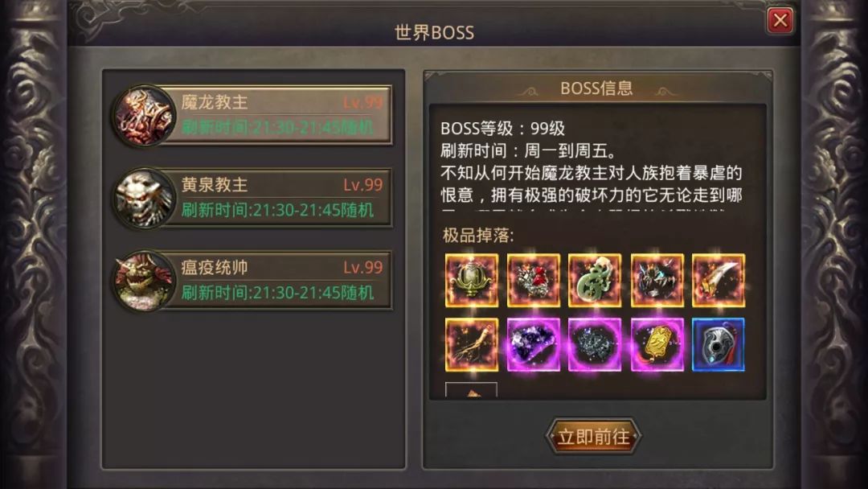Tap the dark stone ore drop icon
This screenshot has width=868, height=489.
point(595,344)
